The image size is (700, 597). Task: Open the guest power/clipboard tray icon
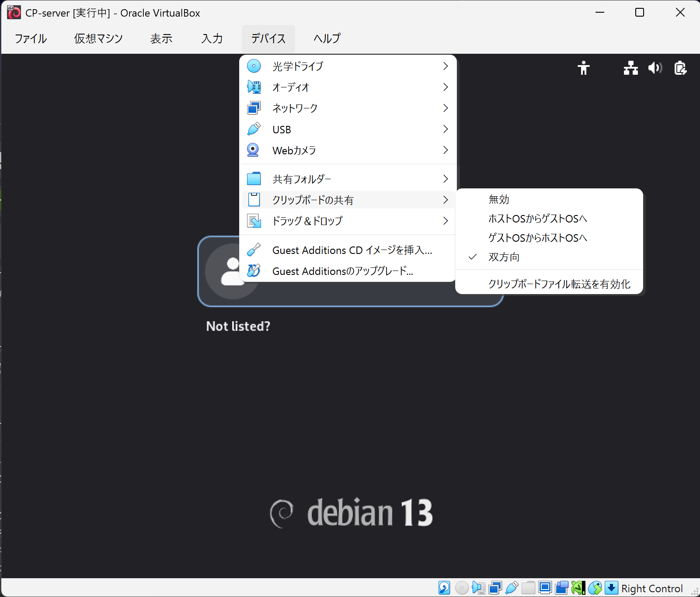click(680, 68)
